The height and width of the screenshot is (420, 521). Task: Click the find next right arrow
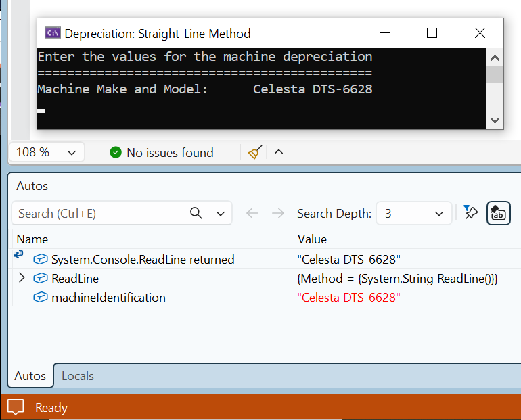[278, 213]
